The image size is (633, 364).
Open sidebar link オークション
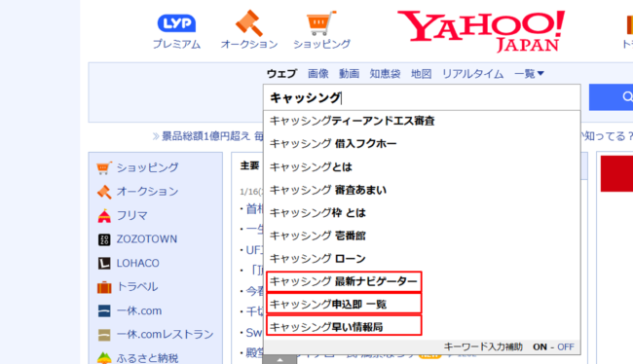point(147,192)
